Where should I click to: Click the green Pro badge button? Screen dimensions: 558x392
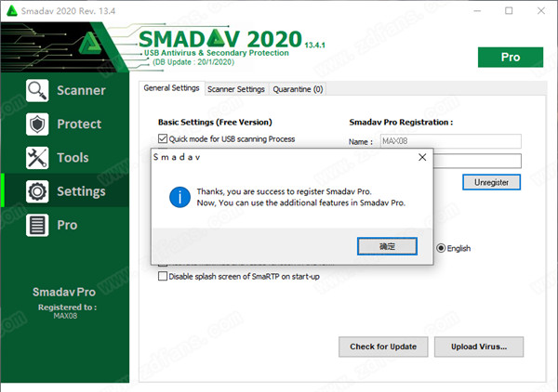pos(511,57)
